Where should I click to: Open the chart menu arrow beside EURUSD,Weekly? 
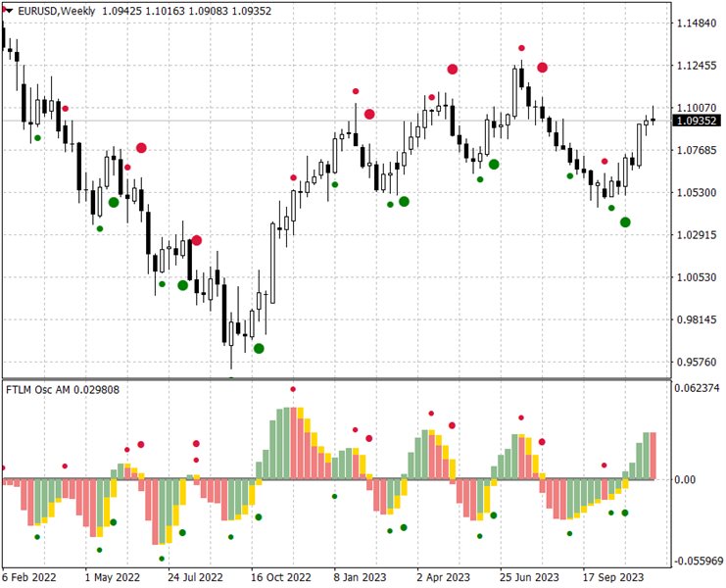point(9,11)
